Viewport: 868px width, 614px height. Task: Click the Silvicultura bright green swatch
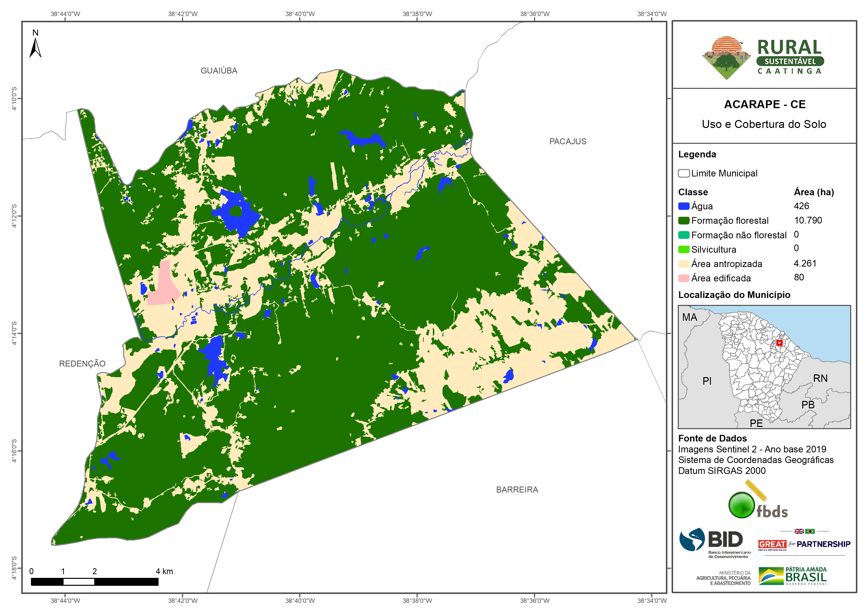click(683, 249)
